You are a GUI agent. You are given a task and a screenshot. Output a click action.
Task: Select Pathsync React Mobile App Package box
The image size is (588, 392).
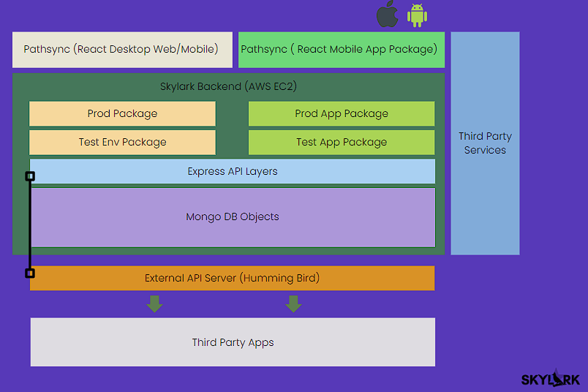(x=342, y=50)
